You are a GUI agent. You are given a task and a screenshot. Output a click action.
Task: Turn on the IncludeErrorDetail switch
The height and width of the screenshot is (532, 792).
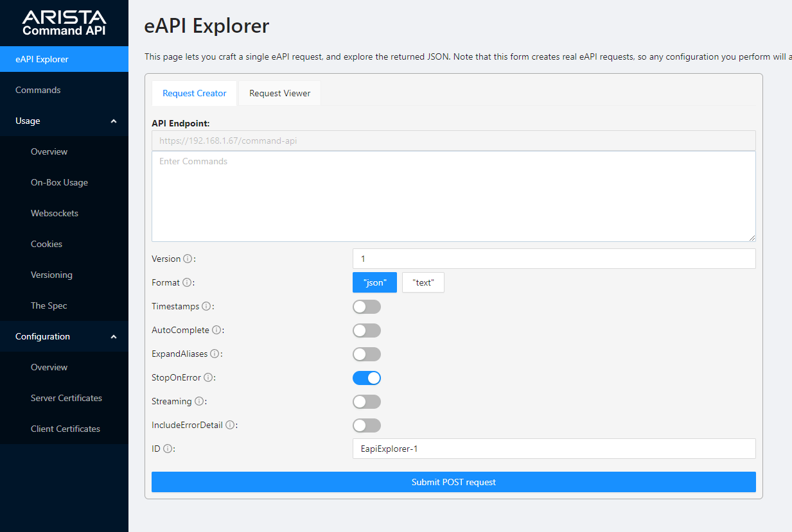pos(367,425)
